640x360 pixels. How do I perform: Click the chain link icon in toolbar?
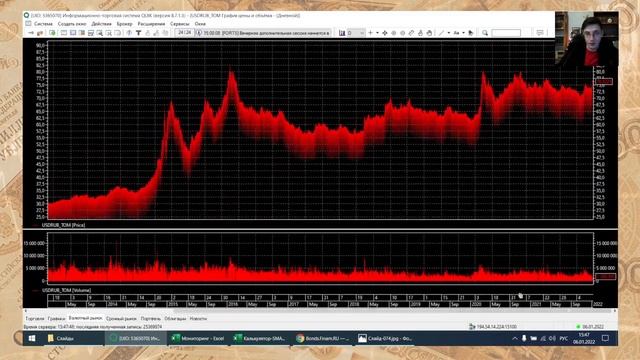pos(411,33)
